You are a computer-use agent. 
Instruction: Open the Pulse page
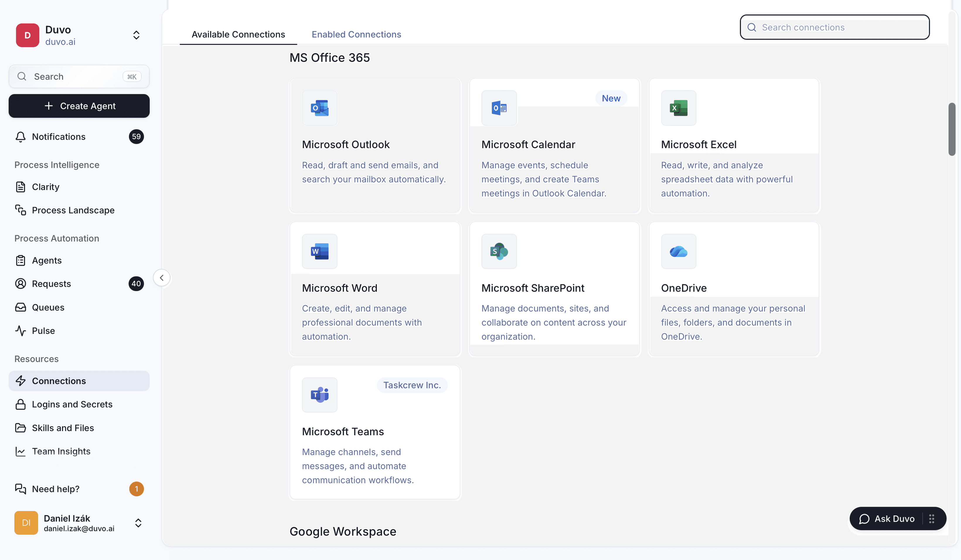[x=79, y=330]
